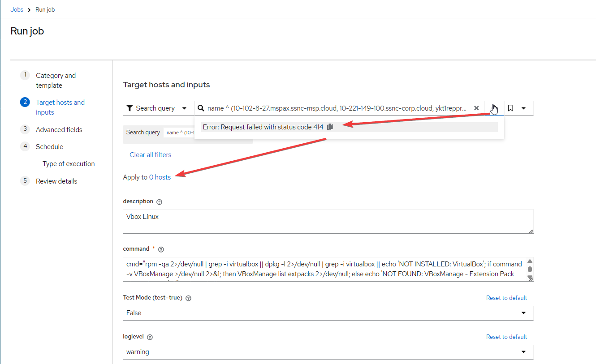The height and width of the screenshot is (364, 596).
Task: Open the 0 hosts link
Action: [x=160, y=177]
